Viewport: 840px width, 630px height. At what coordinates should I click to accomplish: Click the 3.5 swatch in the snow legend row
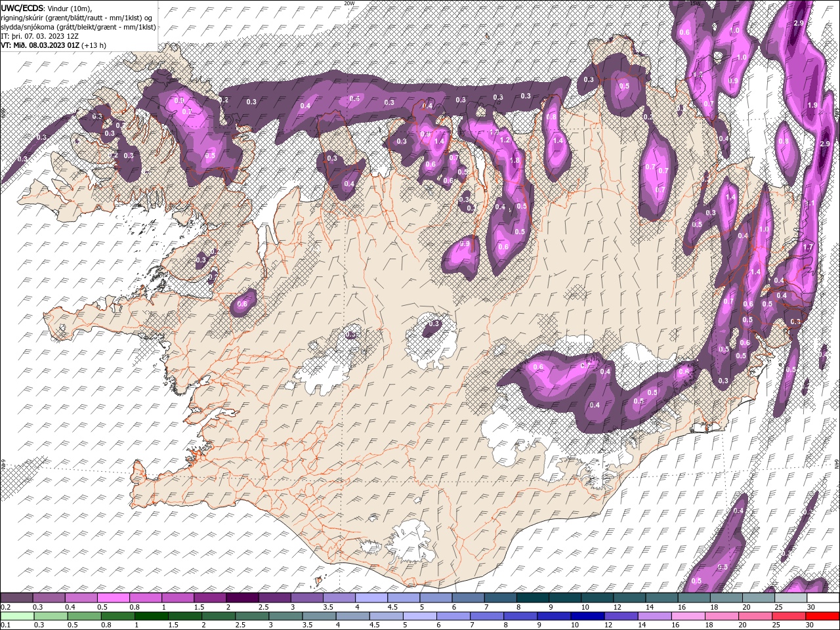point(339,598)
